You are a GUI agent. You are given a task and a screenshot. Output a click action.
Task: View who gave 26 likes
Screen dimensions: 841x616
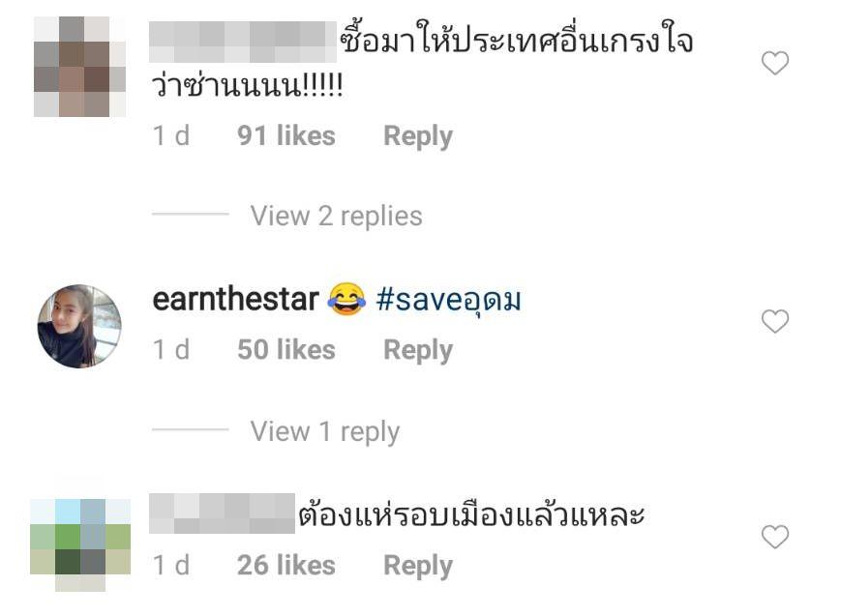tap(286, 565)
